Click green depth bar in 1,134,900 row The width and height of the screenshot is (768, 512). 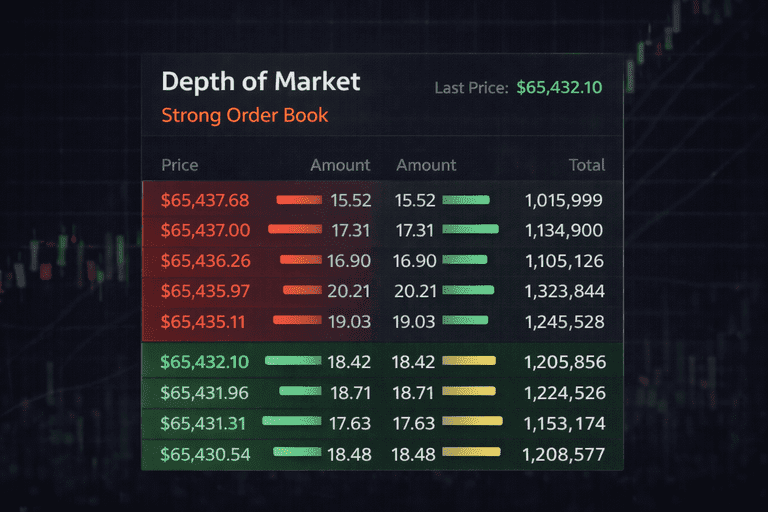470,229
